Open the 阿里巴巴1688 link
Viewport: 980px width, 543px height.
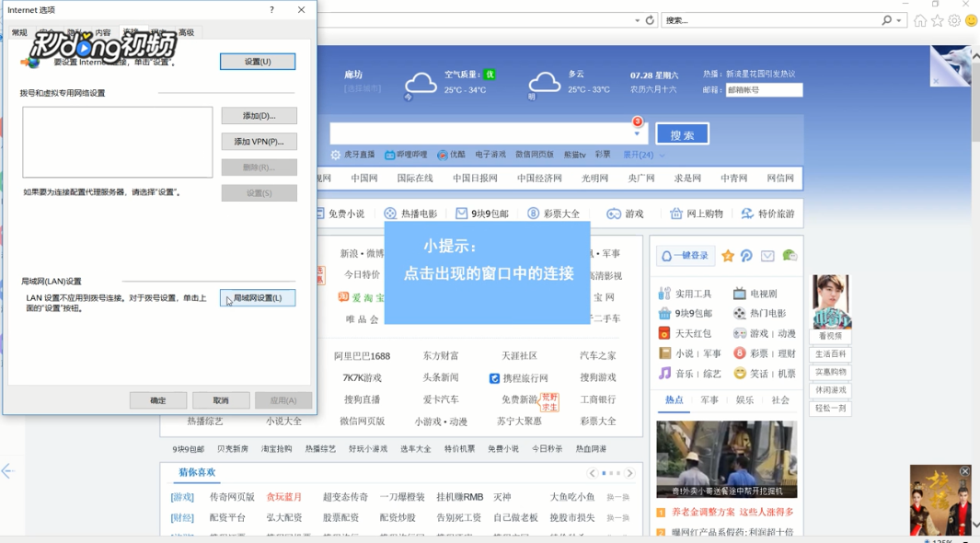click(x=362, y=356)
